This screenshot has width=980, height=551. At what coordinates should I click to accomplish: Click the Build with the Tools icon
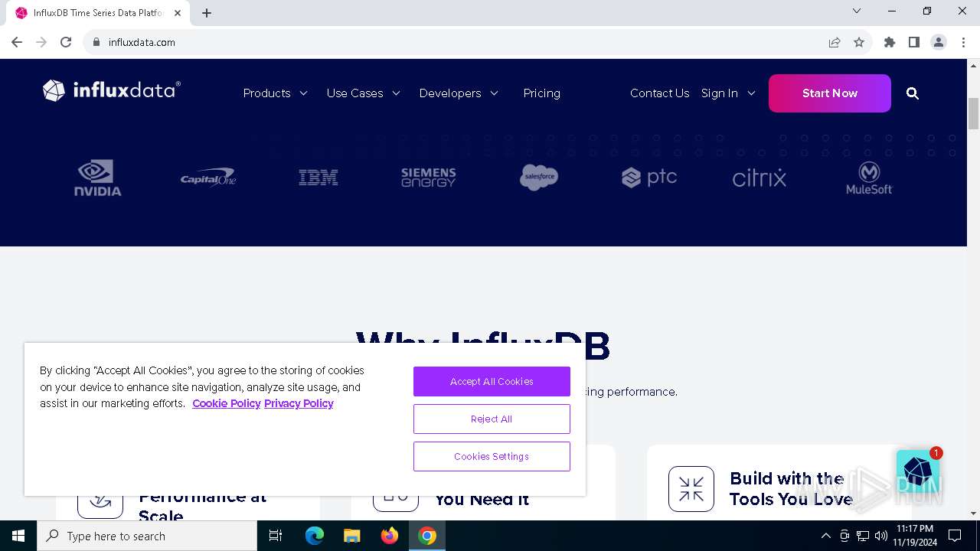(691, 489)
